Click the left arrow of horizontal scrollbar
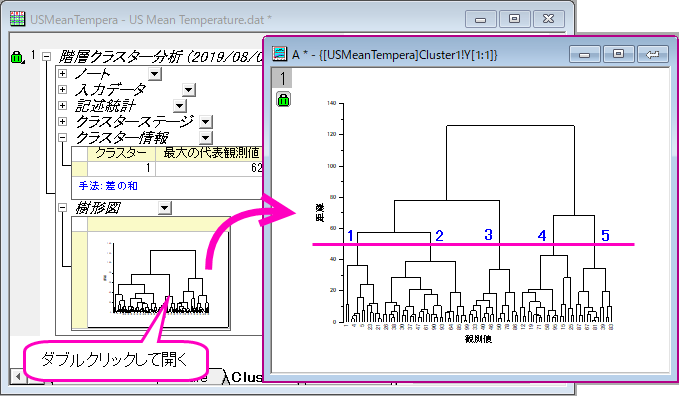The width and height of the screenshot is (679, 396). (x=18, y=376)
